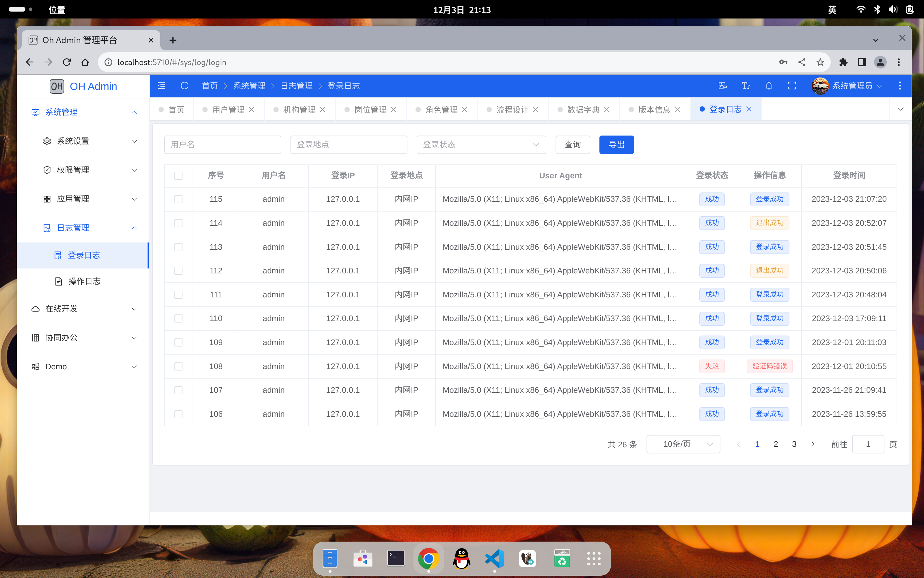Open browser extensions puzzle icon
The image size is (924, 578).
[x=843, y=62]
